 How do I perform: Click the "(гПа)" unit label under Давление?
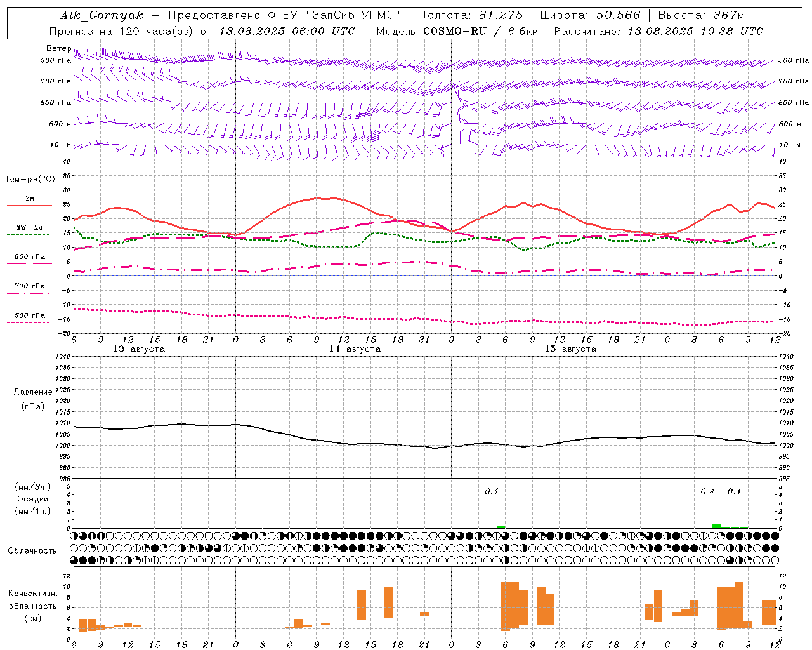point(33,406)
